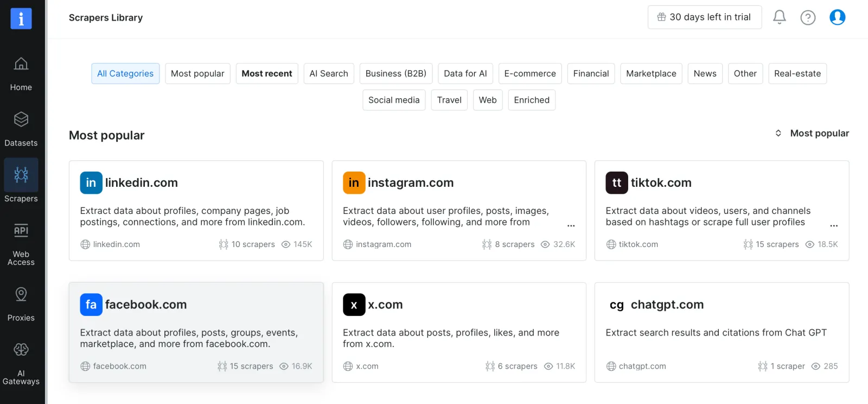This screenshot has width=868, height=404.
Task: Select the E-commerce category filter
Action: (529, 74)
